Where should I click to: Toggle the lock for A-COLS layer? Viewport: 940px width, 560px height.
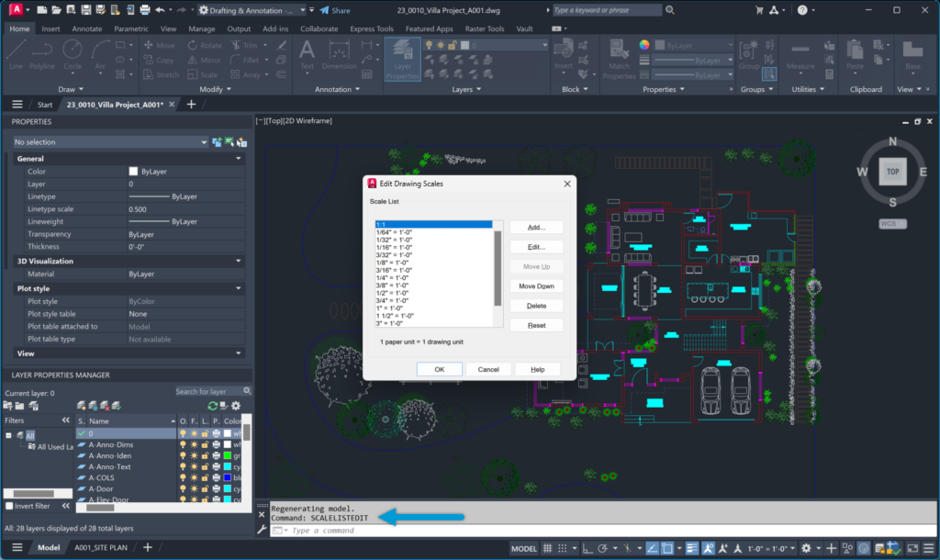[205, 478]
